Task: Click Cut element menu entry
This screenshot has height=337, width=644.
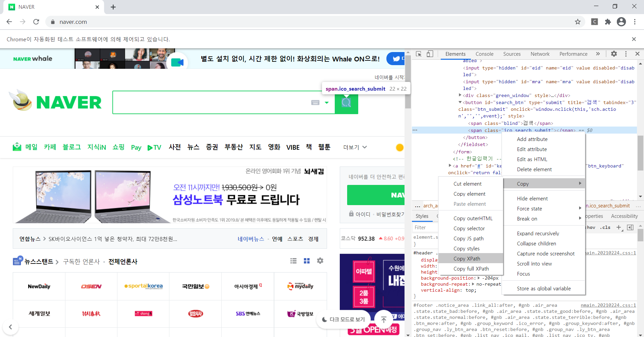Action: [471, 184]
